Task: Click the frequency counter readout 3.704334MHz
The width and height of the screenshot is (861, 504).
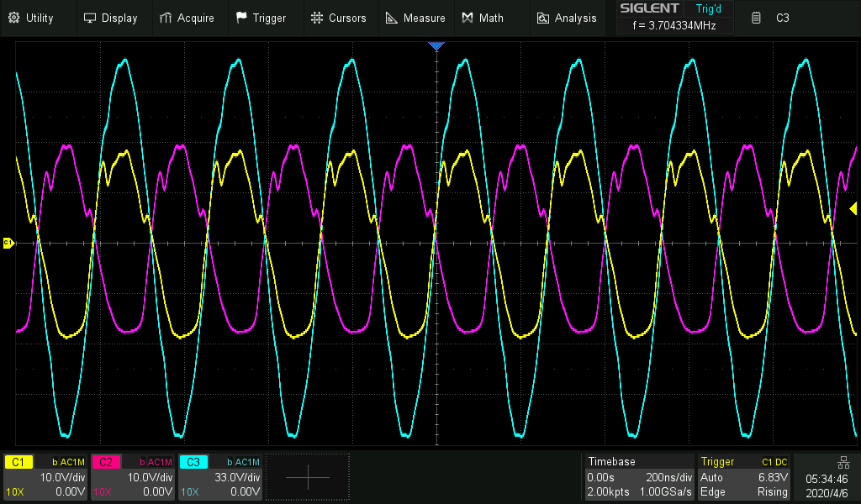Action: [674, 25]
